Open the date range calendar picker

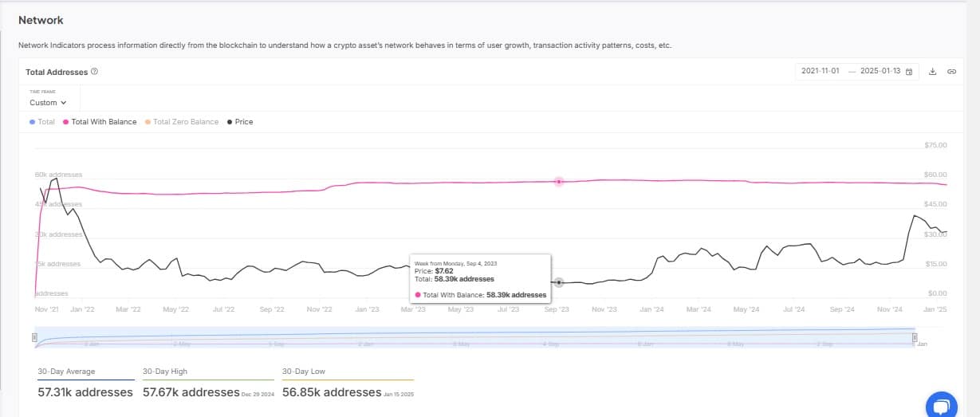(909, 72)
